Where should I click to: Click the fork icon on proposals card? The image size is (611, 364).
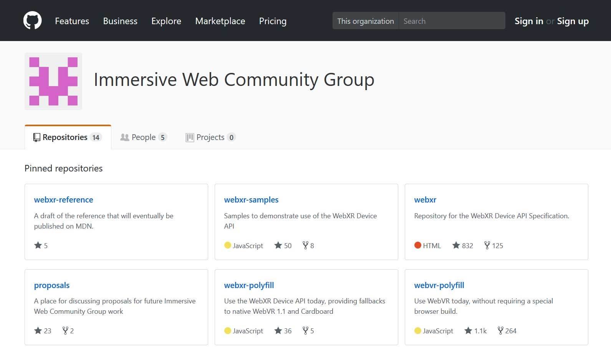[x=65, y=330]
